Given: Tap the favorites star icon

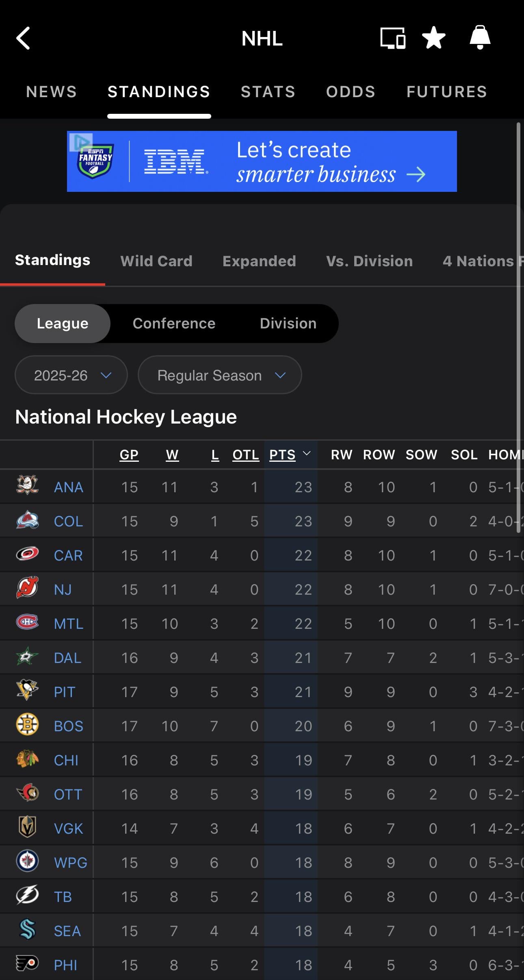Looking at the screenshot, I should [x=434, y=38].
